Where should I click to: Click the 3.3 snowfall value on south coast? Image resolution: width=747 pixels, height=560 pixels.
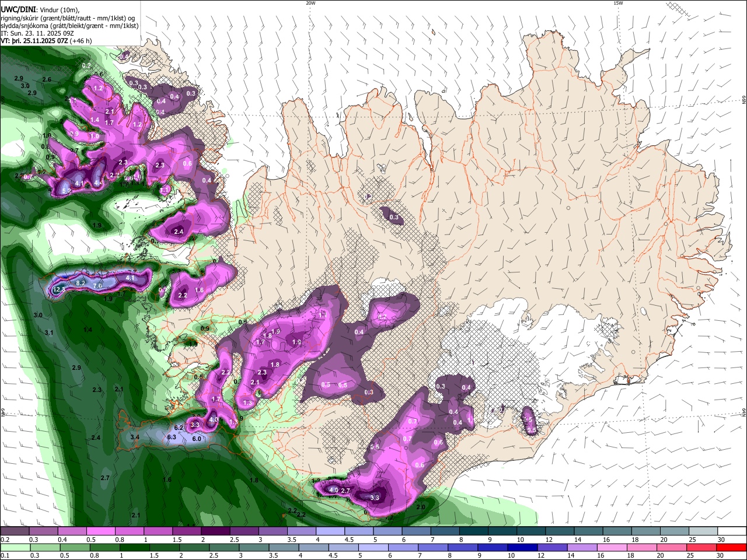(375, 498)
